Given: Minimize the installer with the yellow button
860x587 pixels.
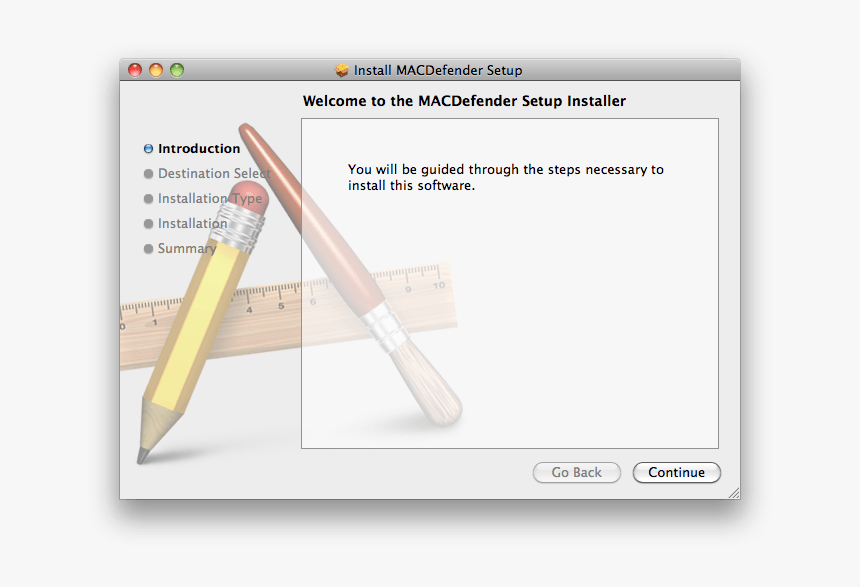Looking at the screenshot, I should click(x=156, y=70).
